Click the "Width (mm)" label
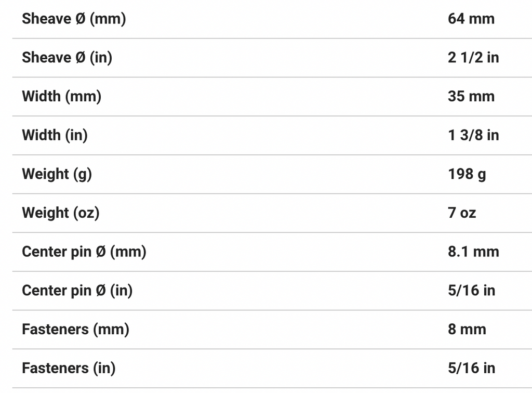Screen dimensions: 532x393 coord(61,96)
